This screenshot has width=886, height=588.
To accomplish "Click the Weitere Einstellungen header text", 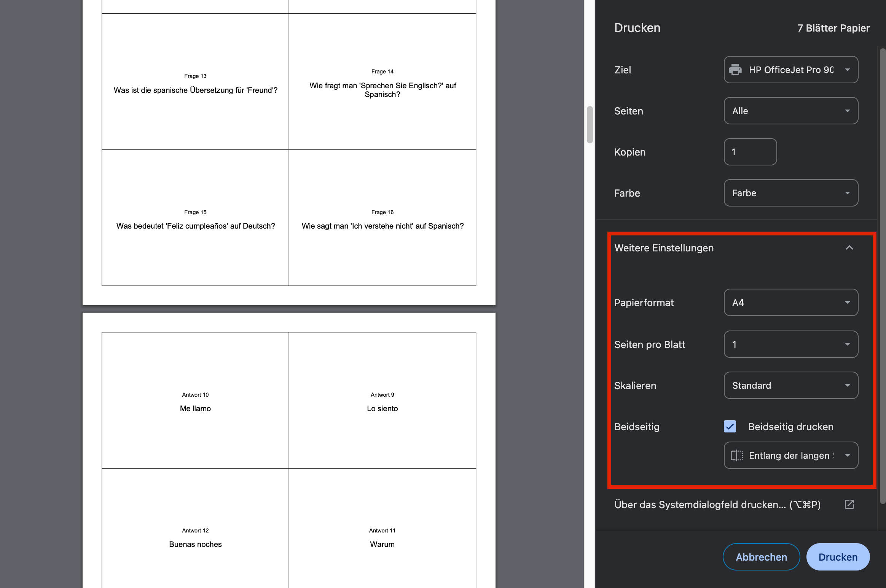I will [664, 248].
